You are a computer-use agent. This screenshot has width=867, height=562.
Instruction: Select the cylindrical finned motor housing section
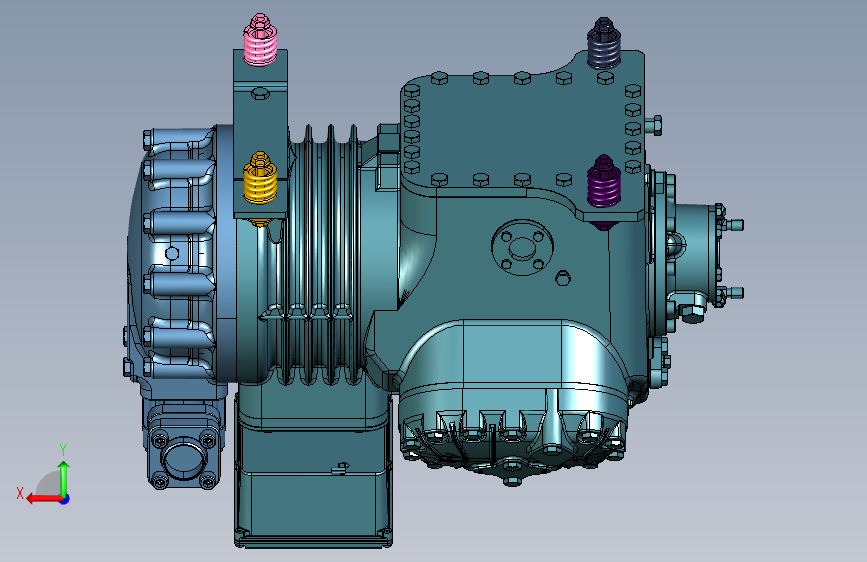coord(323,254)
